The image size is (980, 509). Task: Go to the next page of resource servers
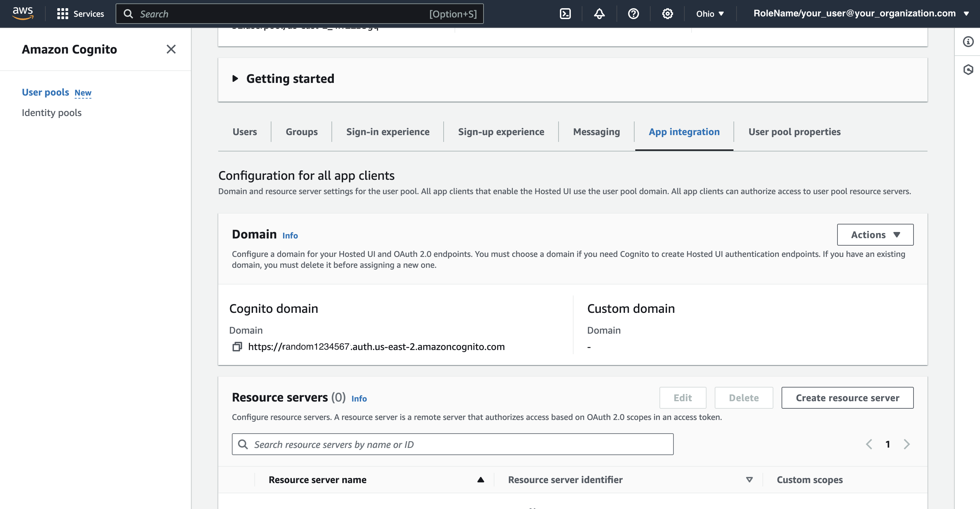tap(907, 444)
